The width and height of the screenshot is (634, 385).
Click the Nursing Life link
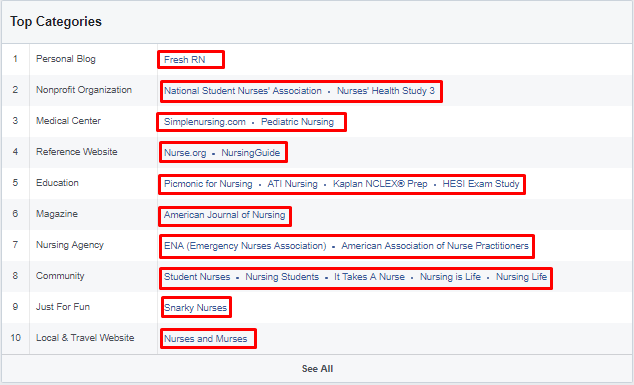tap(522, 277)
